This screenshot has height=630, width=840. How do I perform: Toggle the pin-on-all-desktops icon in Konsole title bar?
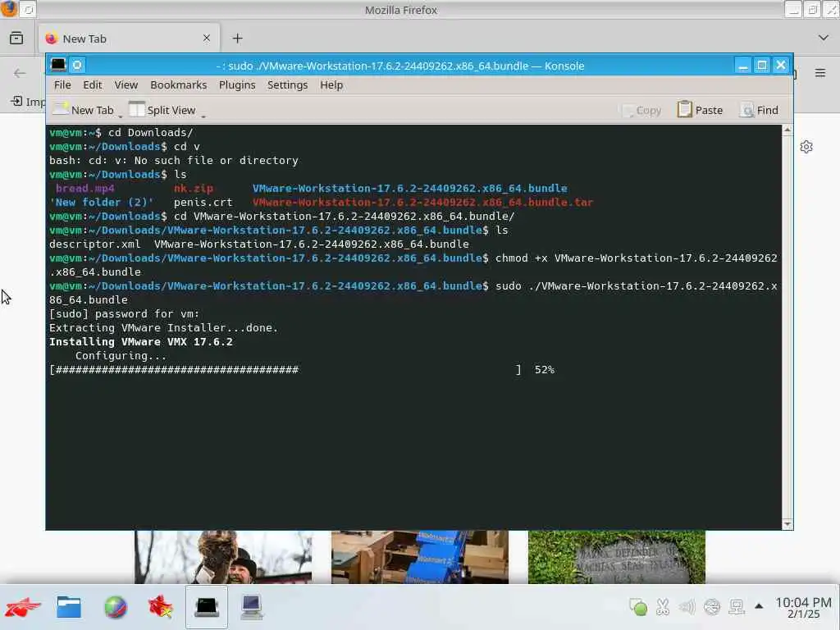(x=77, y=66)
